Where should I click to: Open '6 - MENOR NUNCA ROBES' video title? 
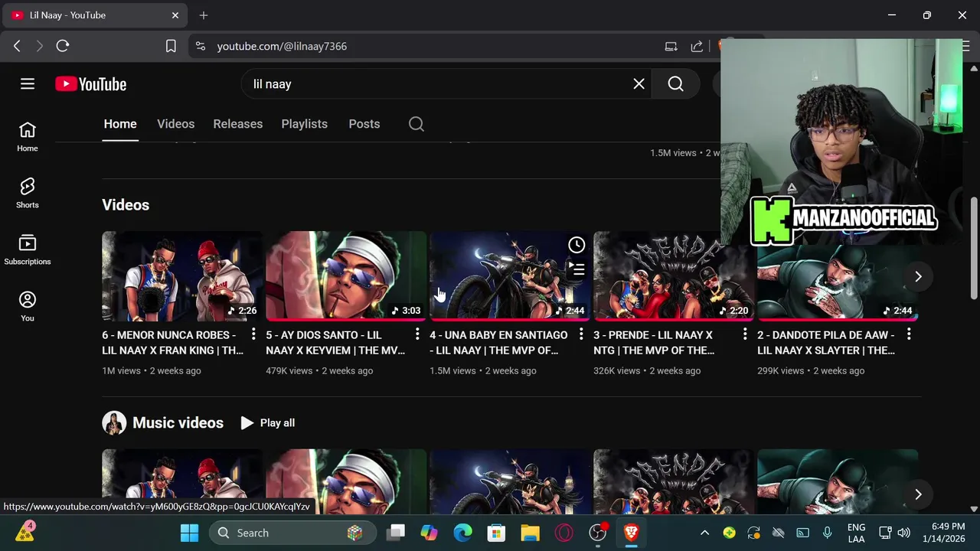pyautogui.click(x=172, y=343)
